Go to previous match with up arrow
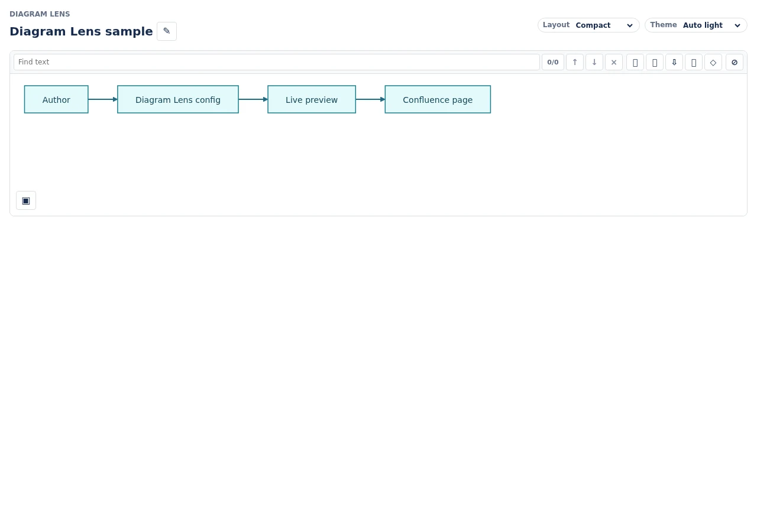 click(575, 62)
